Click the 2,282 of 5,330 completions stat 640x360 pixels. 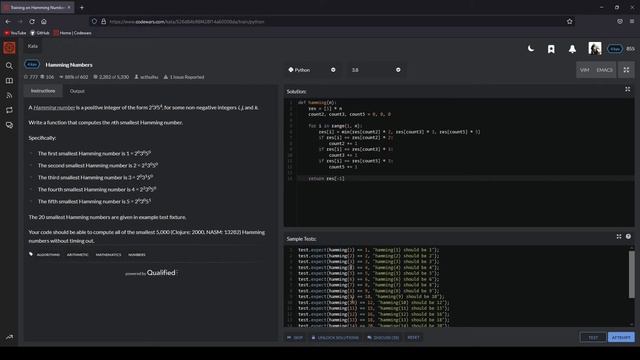pos(111,77)
